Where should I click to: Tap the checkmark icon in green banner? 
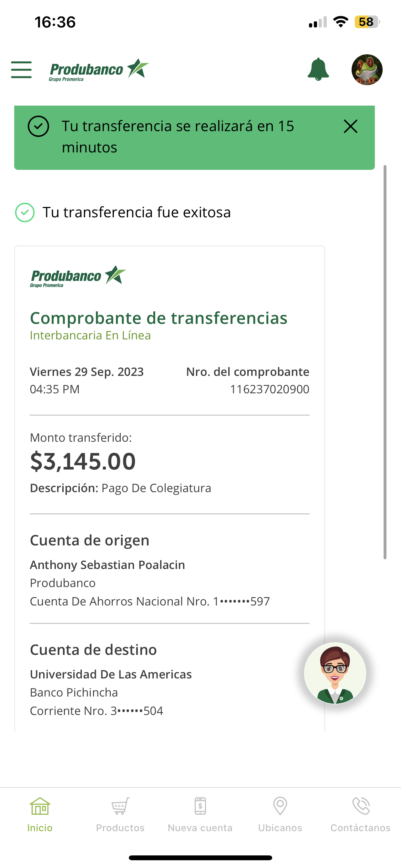38,127
